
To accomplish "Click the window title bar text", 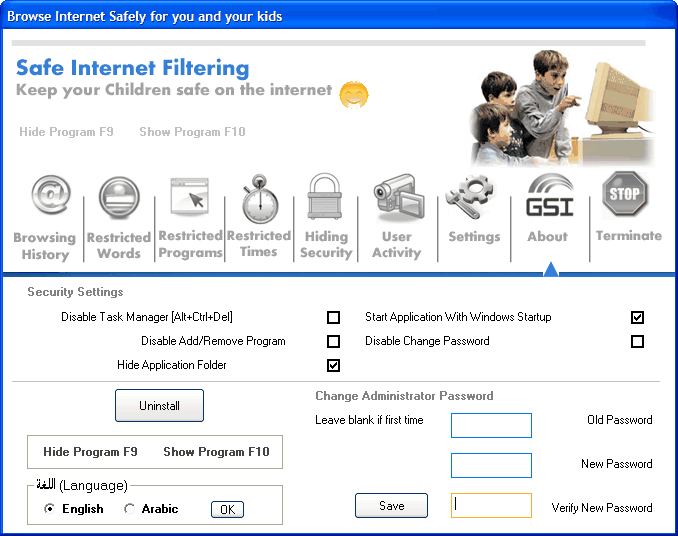I will (144, 16).
